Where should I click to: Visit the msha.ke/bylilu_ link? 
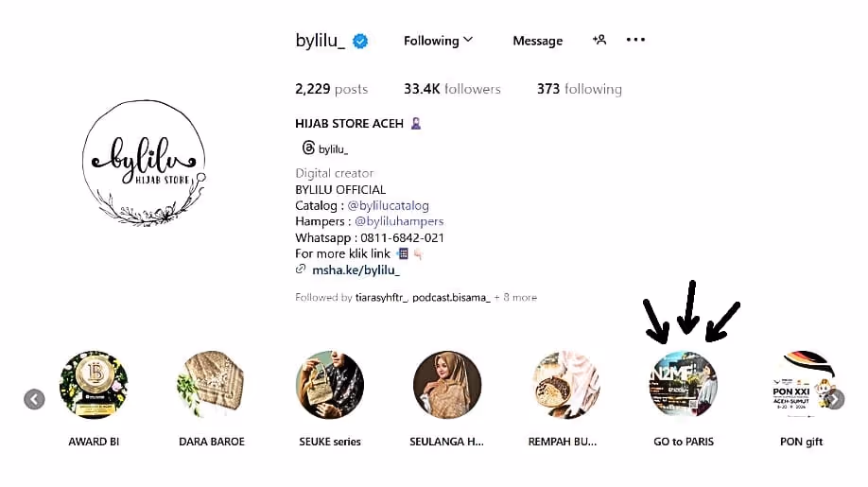point(356,270)
